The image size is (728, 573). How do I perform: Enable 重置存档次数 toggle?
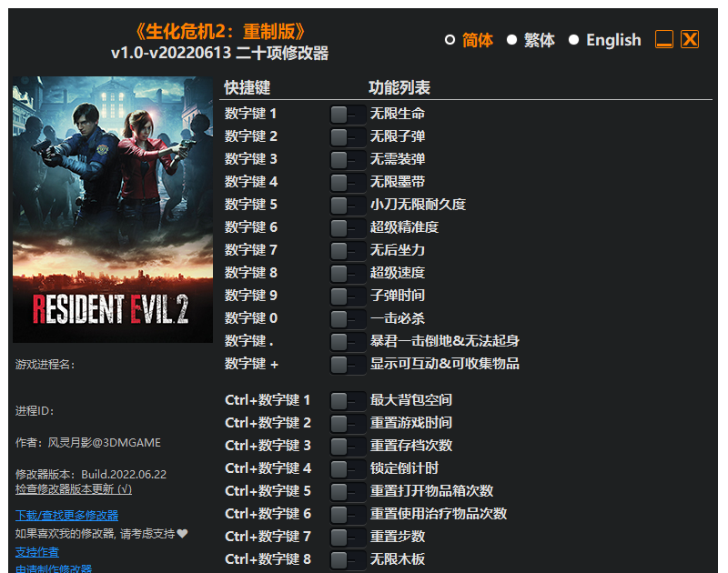click(348, 446)
